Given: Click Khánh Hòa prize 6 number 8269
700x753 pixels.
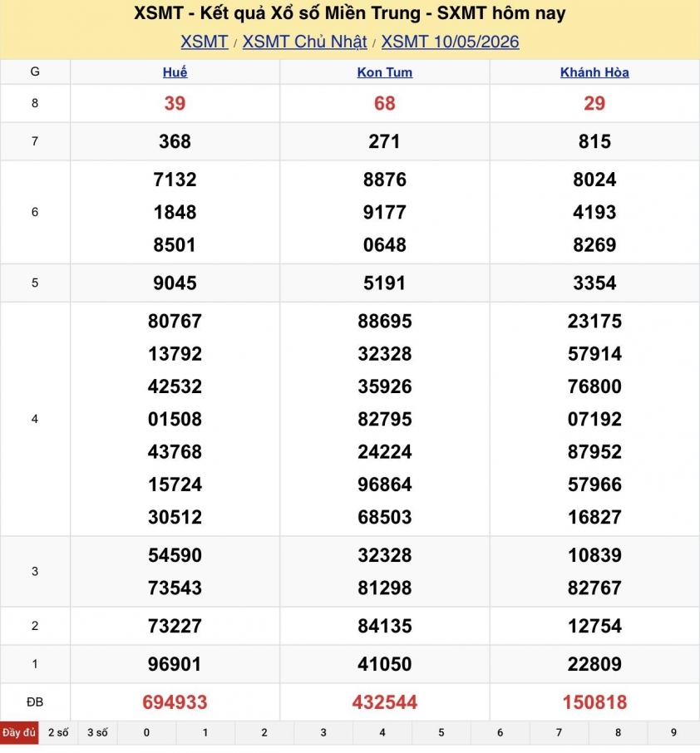Looking at the screenshot, I should pos(594,245).
